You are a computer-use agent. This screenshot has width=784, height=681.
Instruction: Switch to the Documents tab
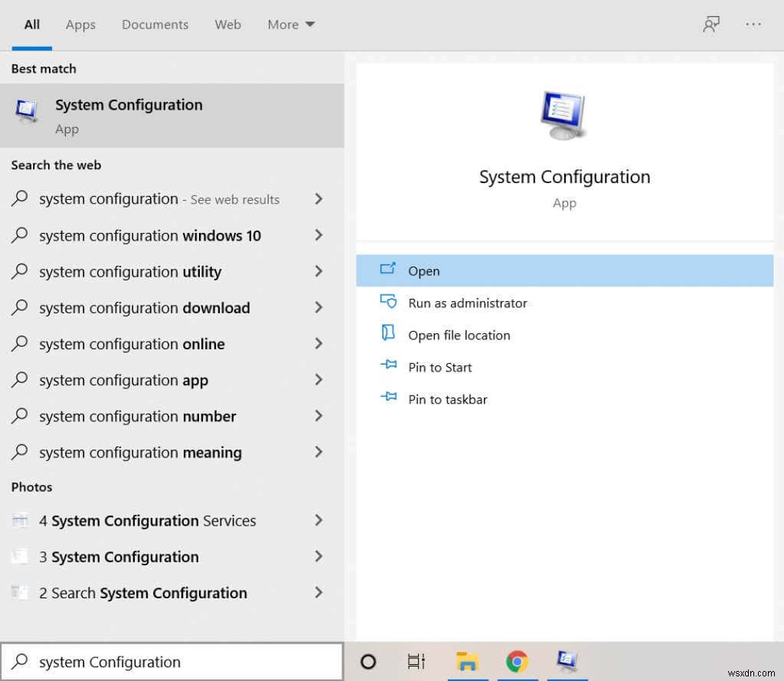click(155, 24)
